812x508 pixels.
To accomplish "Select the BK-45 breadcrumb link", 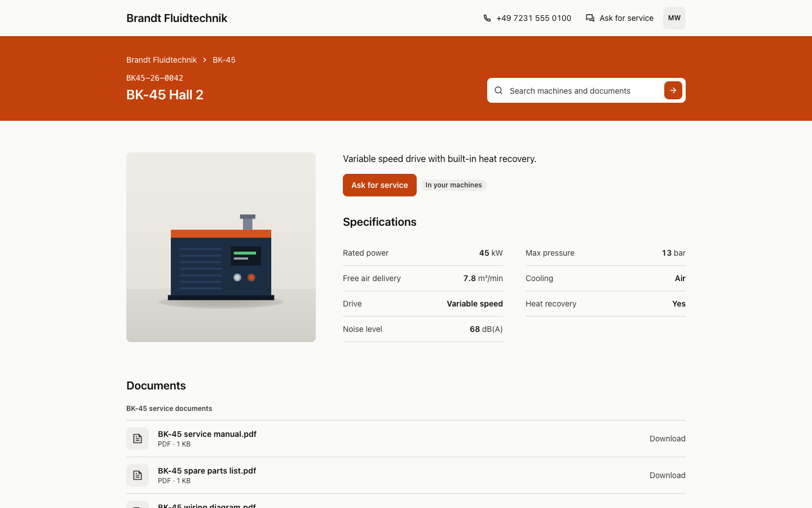I will [x=224, y=60].
